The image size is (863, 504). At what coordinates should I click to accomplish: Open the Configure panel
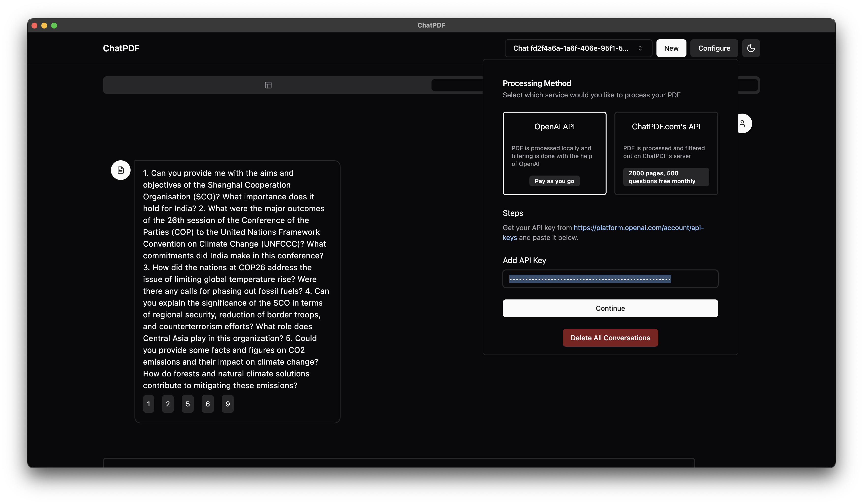[x=714, y=48]
